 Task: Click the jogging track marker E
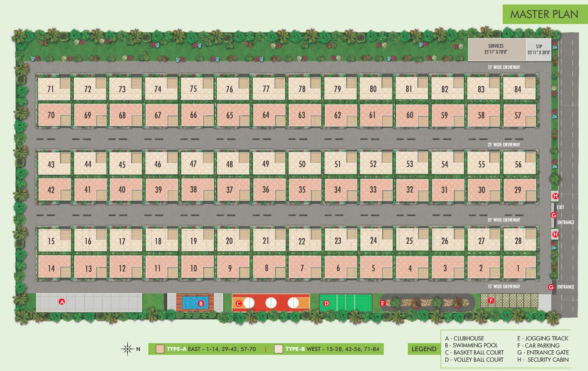(x=382, y=303)
